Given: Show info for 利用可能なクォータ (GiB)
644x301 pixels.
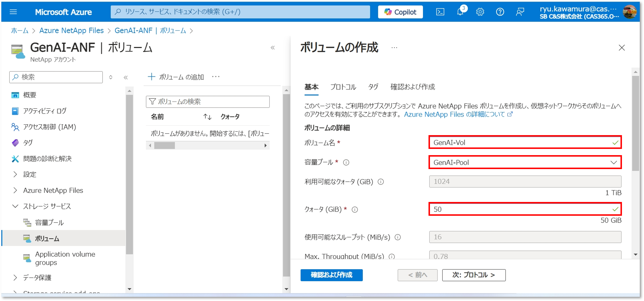Looking at the screenshot, I should (x=380, y=182).
